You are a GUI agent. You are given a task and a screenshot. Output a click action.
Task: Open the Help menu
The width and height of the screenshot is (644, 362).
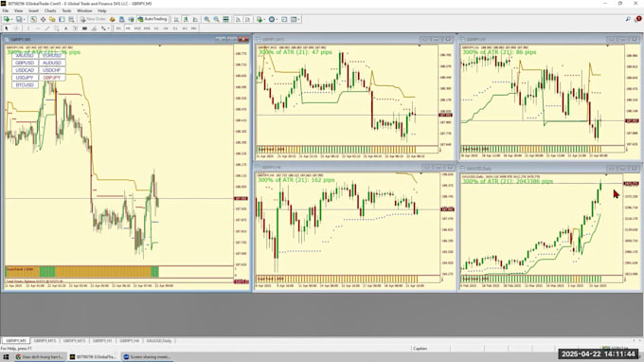102,10
